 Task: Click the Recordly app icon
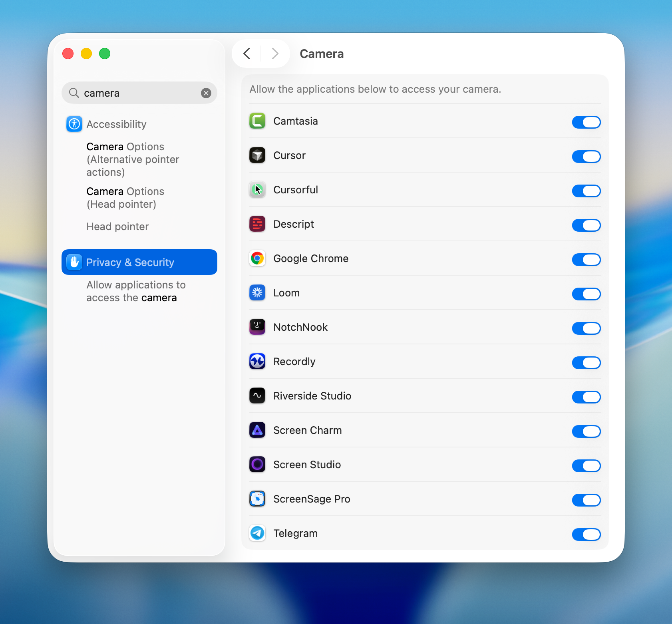coord(257,362)
